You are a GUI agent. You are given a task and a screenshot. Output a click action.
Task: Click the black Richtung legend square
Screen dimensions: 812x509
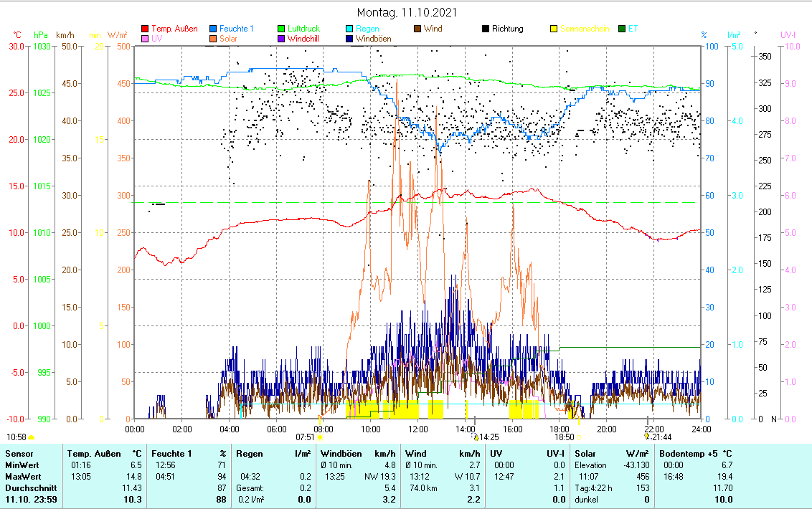(x=485, y=29)
